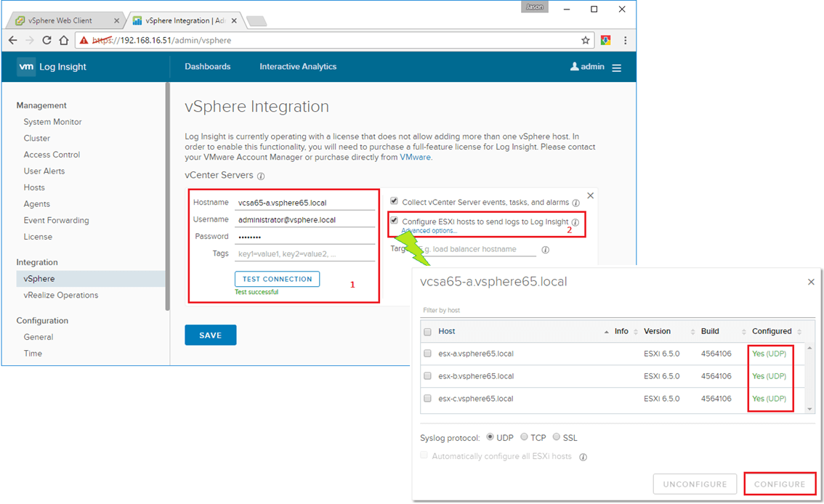Viewport: 824px width, 504px height.
Task: Click the hosts table scroll-up arrow
Action: (x=809, y=348)
